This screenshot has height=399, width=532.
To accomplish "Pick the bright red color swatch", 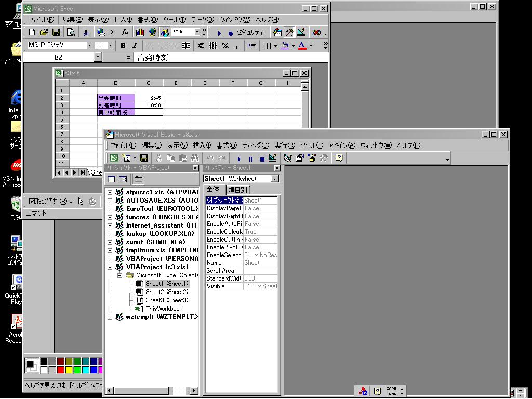I will pyautogui.click(x=61, y=369).
